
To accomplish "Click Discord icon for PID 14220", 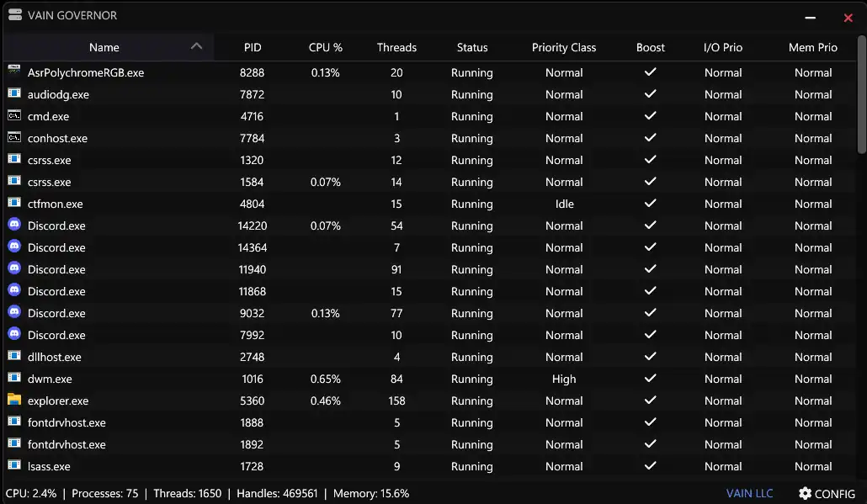I will [14, 225].
